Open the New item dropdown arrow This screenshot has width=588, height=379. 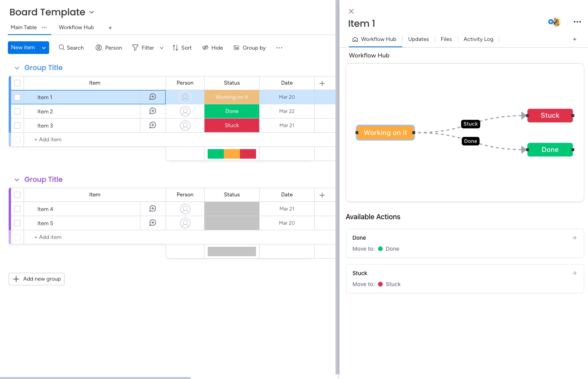coord(44,47)
